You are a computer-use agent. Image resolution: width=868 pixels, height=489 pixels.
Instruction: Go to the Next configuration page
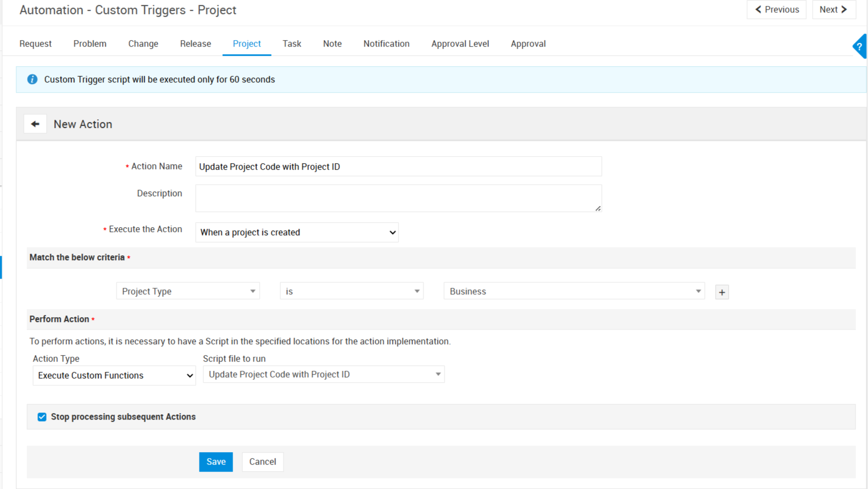tap(833, 10)
